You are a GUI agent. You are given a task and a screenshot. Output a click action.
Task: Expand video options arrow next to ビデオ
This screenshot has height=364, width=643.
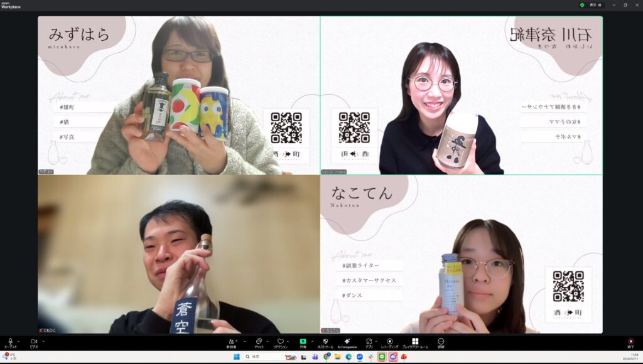[43, 341]
